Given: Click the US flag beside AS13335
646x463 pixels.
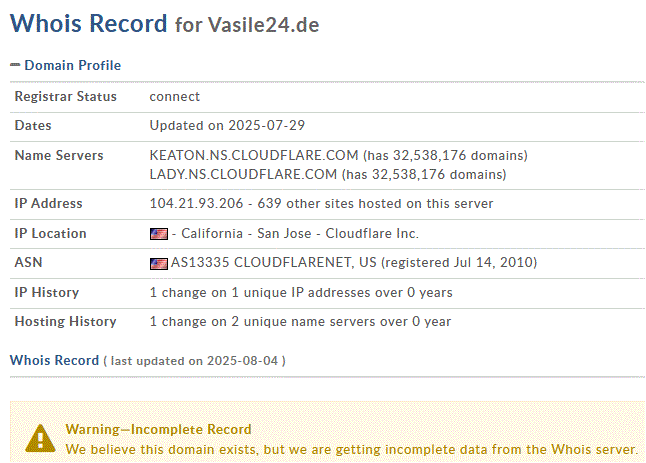Looking at the screenshot, I should click(x=158, y=264).
